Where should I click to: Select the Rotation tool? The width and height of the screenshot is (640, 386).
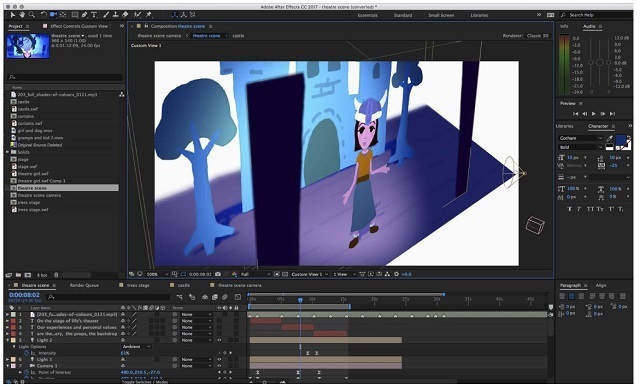click(x=44, y=15)
